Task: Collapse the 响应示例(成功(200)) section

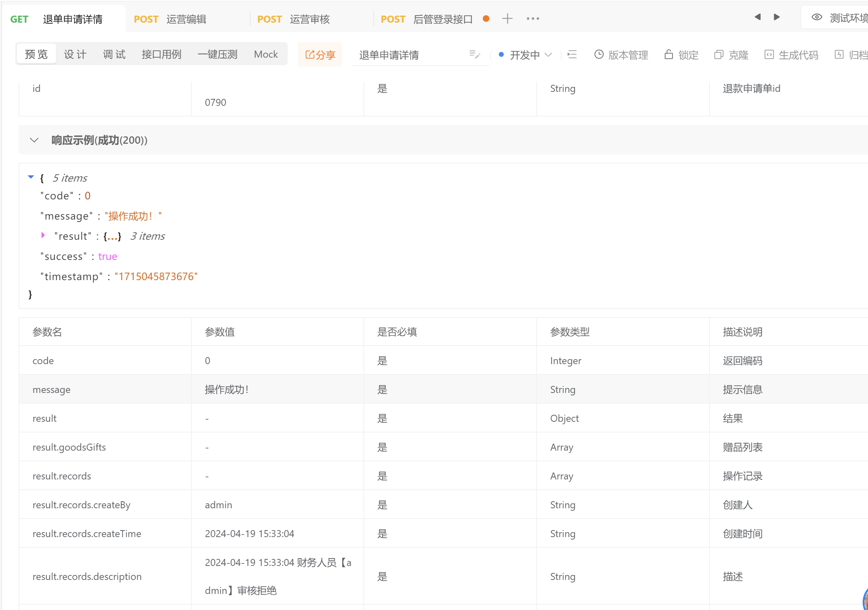Action: click(x=34, y=140)
